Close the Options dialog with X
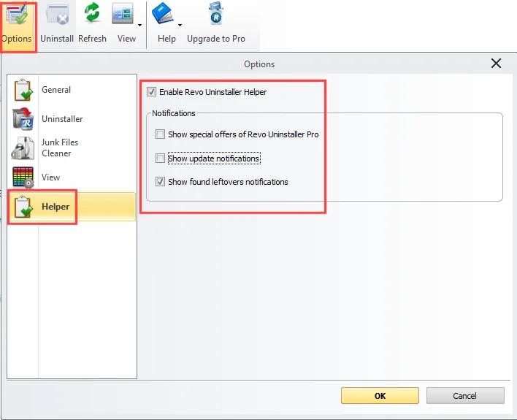This screenshot has height=420, width=517. (496, 64)
